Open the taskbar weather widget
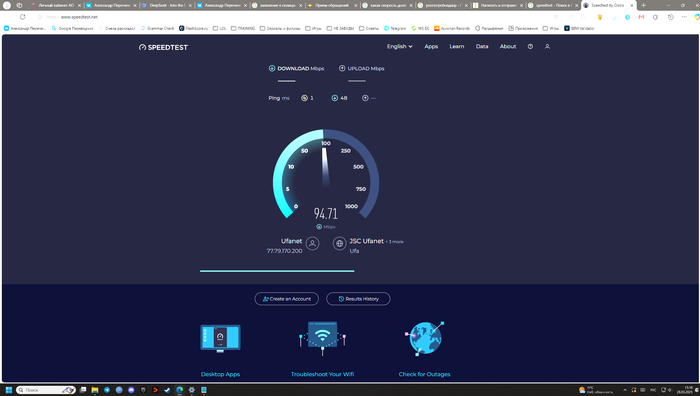 (x=596, y=390)
